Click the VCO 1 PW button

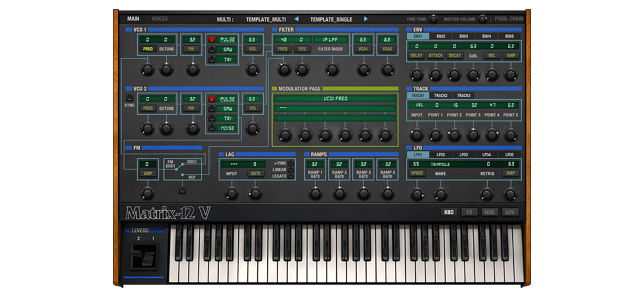(x=191, y=49)
